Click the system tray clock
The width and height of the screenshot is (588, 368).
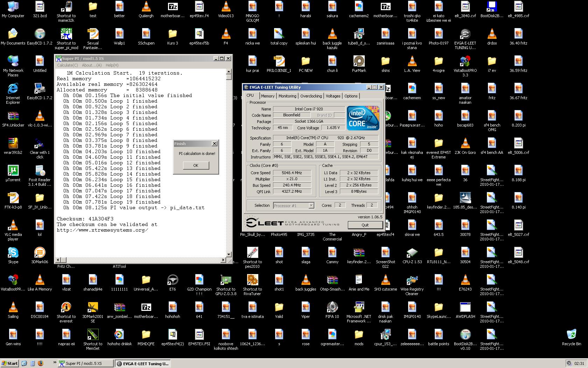[579, 363]
